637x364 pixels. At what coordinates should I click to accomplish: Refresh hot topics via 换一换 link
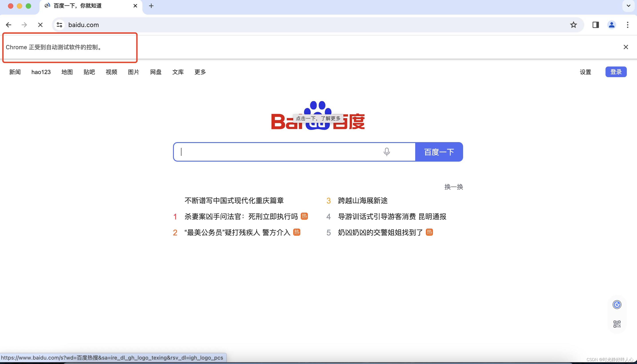pos(453,187)
